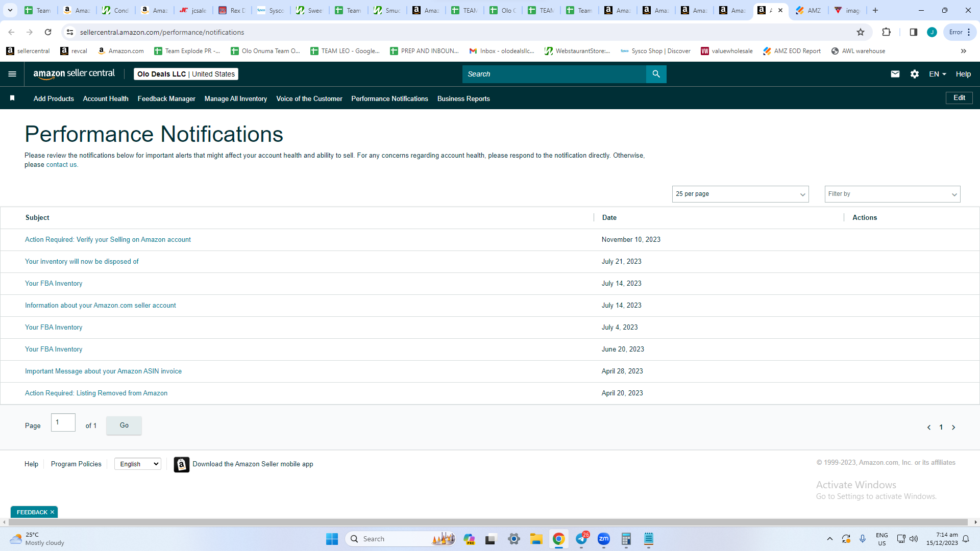Open the EN language dropdown
Screen dimensions: 980x551
point(938,74)
